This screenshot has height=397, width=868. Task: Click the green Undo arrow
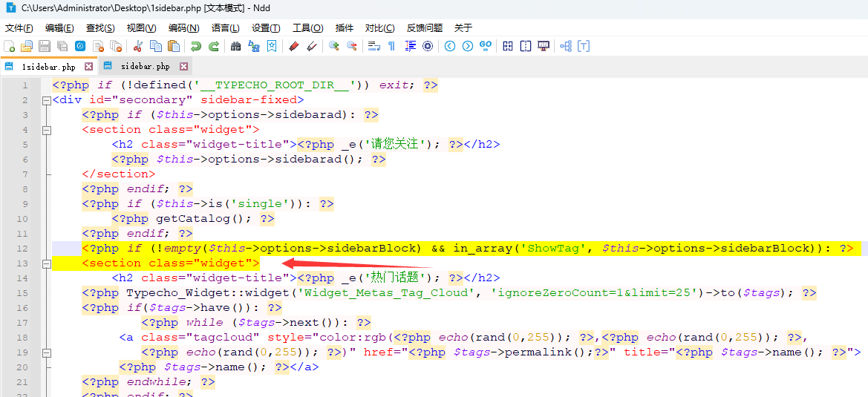pyautogui.click(x=196, y=46)
